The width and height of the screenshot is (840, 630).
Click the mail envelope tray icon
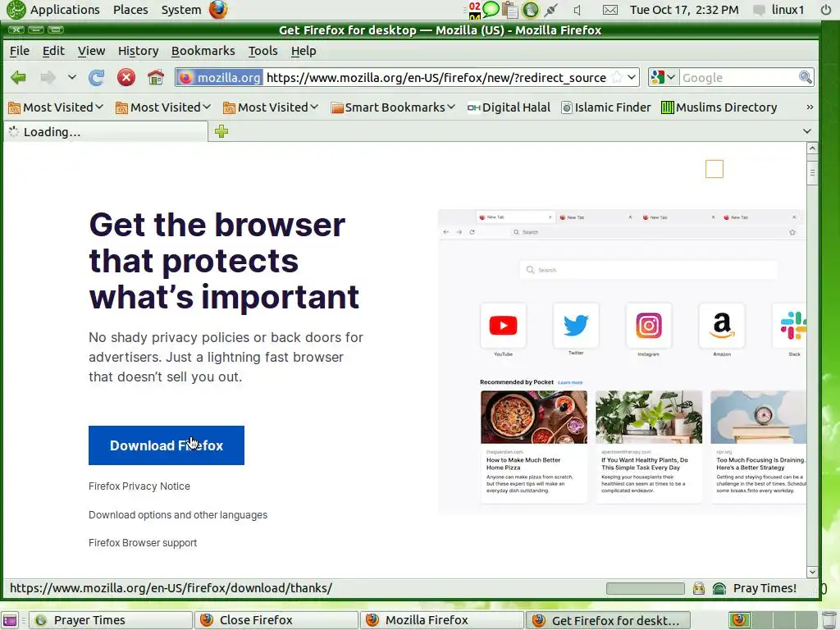(610, 10)
